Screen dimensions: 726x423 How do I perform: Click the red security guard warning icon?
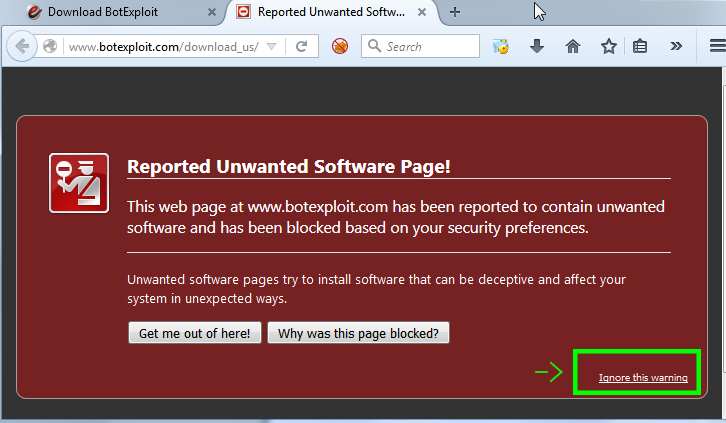[x=79, y=183]
